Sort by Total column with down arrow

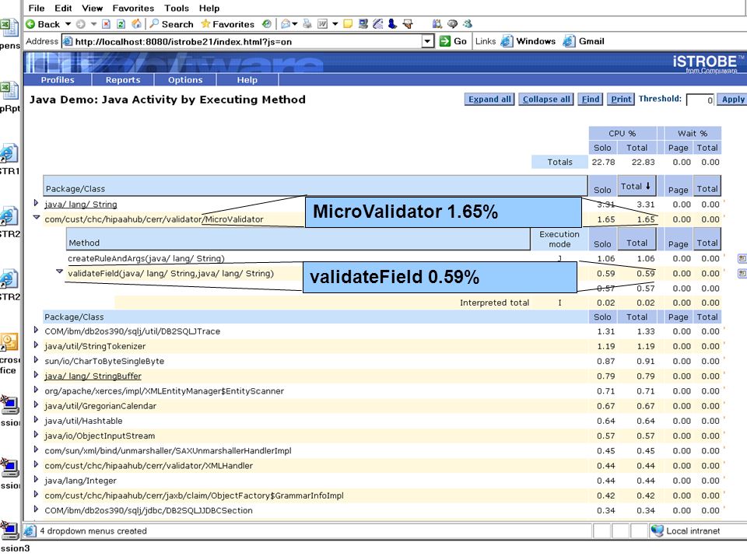(637, 186)
